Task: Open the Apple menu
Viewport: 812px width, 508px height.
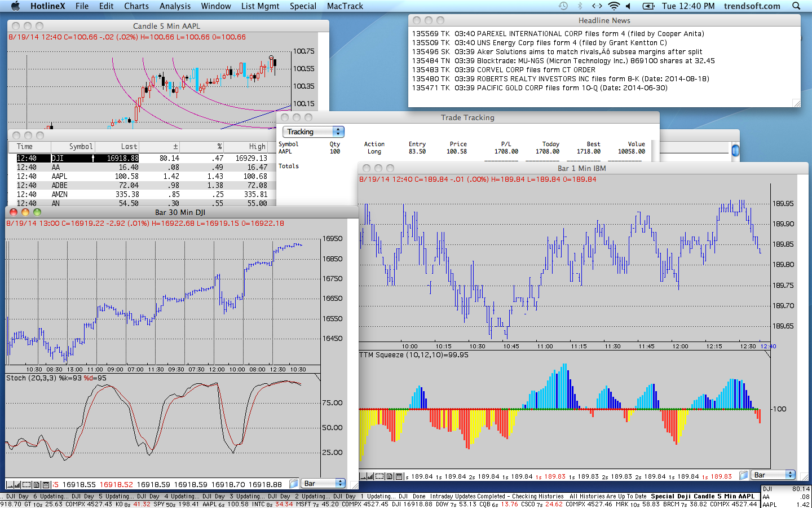Action: 15,6
